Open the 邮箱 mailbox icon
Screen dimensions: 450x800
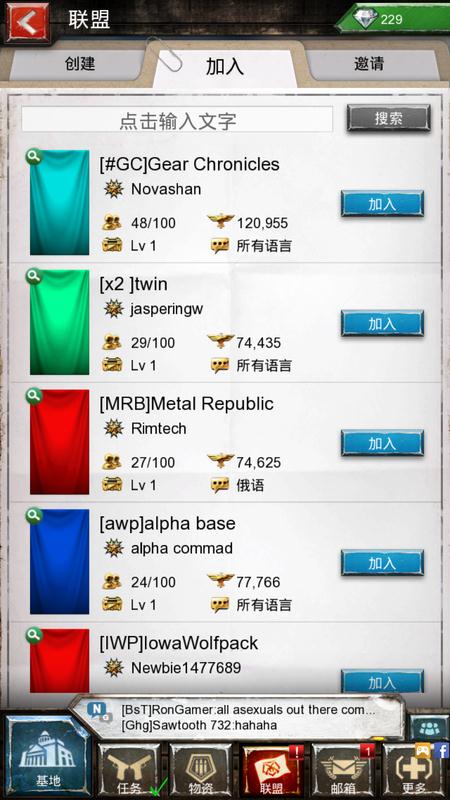pos(342,770)
